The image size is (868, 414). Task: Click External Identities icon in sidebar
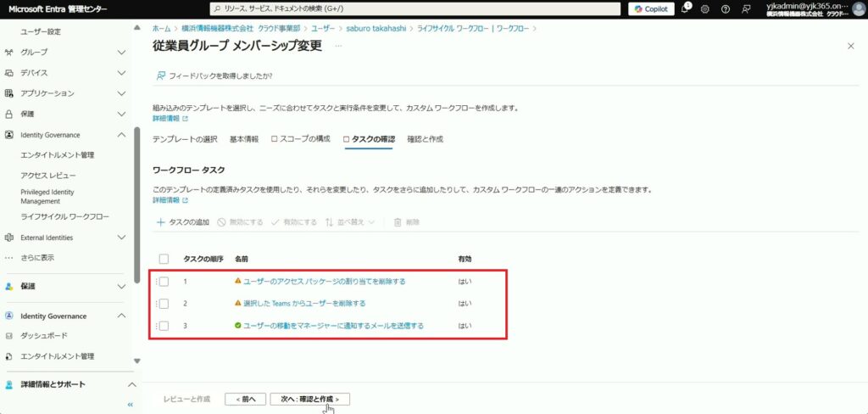click(x=8, y=238)
